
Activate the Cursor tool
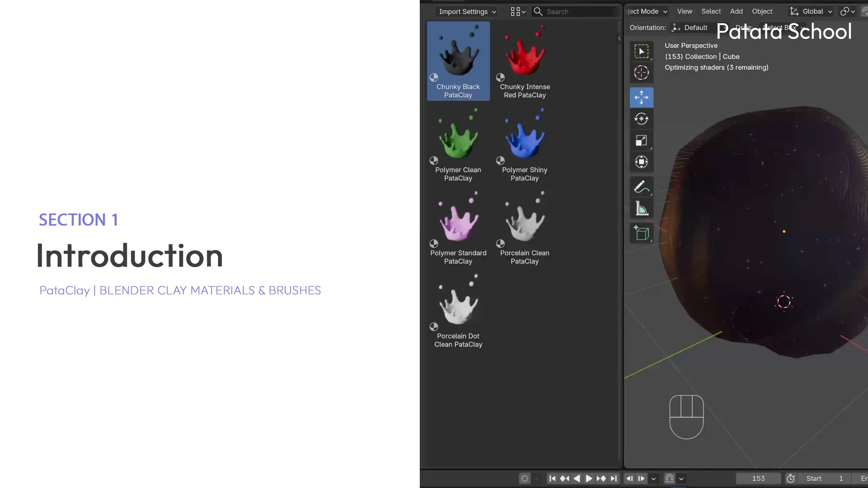coord(641,73)
